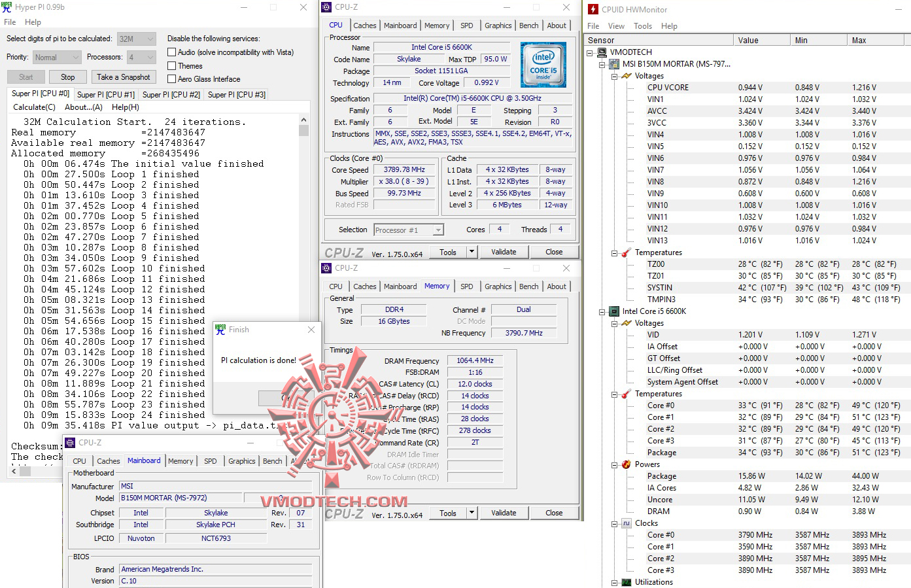Open the Graphics tab in Mainboard CPU-Z window
The width and height of the screenshot is (911, 588).
[242, 461]
